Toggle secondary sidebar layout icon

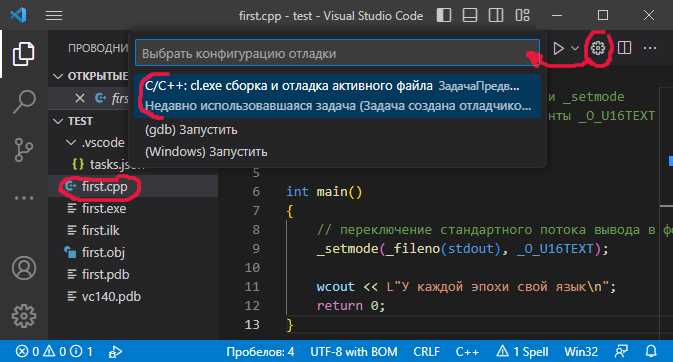click(496, 15)
